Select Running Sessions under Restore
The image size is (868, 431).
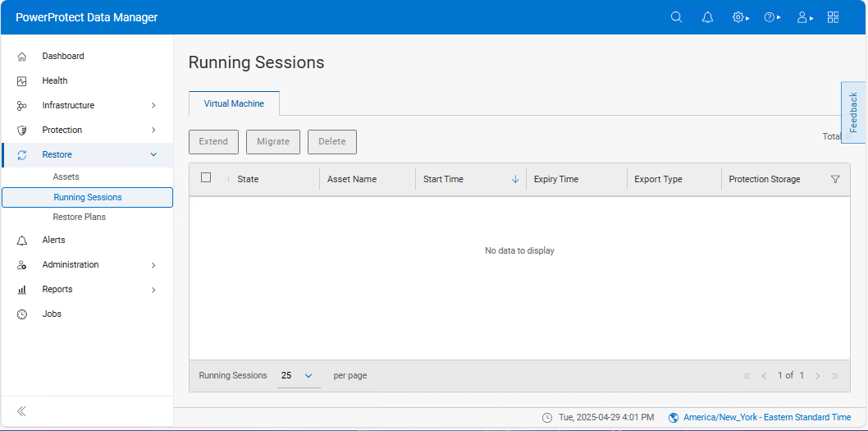click(88, 197)
